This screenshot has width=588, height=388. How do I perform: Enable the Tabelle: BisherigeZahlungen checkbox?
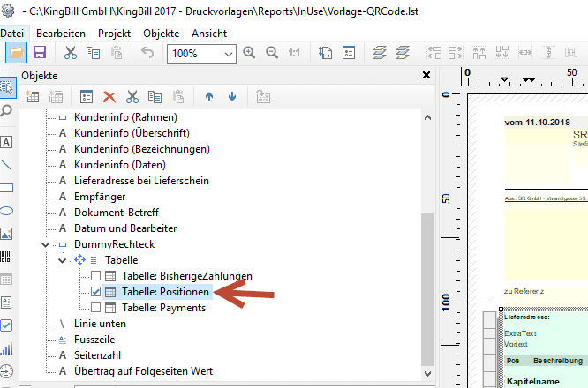pos(95,276)
